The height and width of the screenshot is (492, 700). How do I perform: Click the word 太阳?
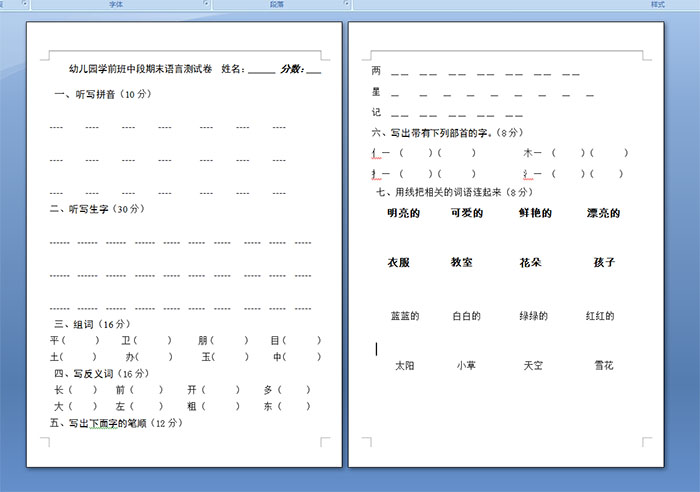pyautogui.click(x=405, y=366)
